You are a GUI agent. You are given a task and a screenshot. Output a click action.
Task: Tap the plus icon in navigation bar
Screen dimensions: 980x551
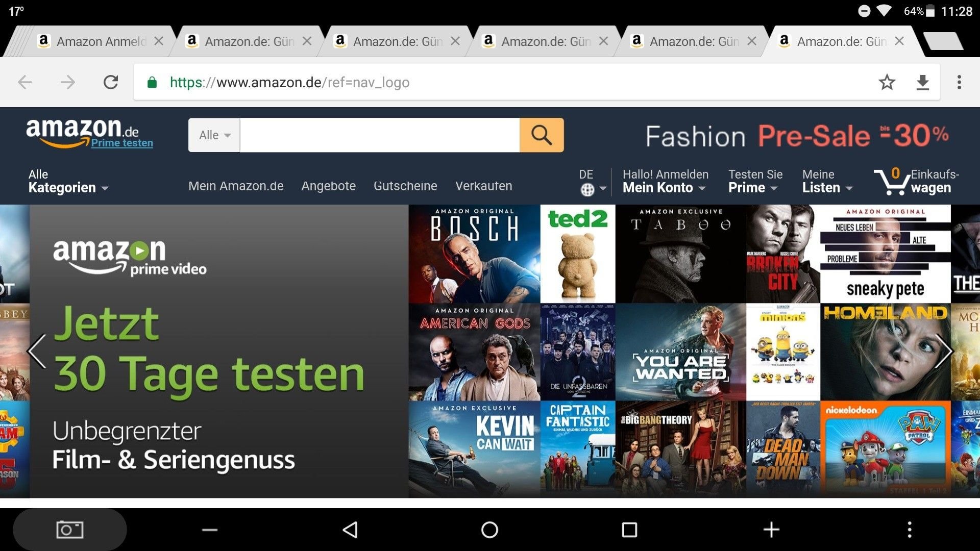pyautogui.click(x=771, y=530)
